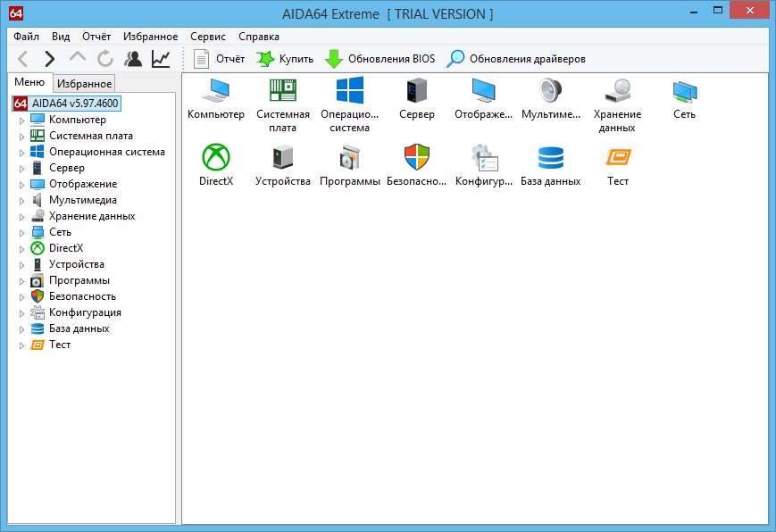
Task: Select Безопасность in the tree
Action: coord(82,296)
